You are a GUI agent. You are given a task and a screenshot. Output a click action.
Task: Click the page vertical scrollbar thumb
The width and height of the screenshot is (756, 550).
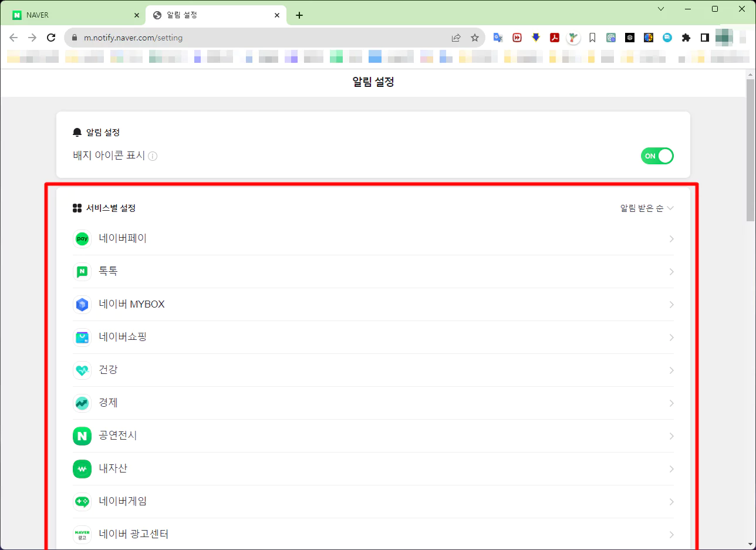pyautogui.click(x=750, y=150)
